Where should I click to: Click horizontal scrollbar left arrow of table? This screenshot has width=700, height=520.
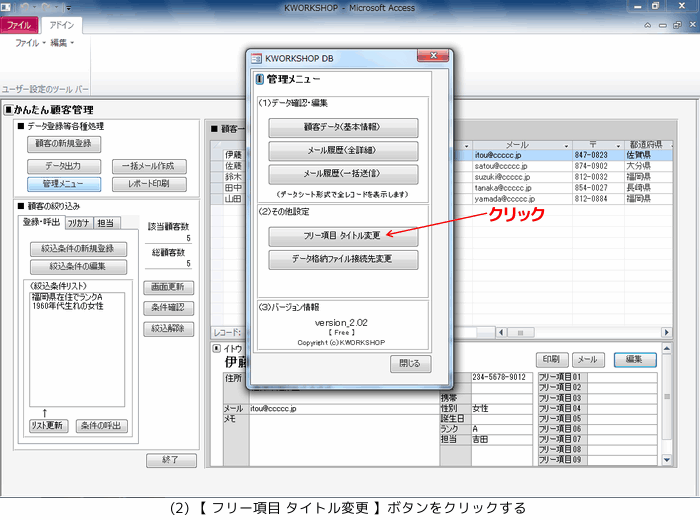[502, 333]
